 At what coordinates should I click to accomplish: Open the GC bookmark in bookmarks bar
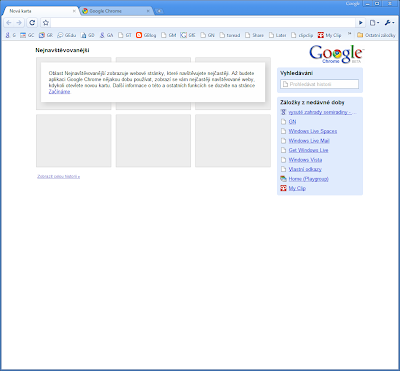(27, 35)
